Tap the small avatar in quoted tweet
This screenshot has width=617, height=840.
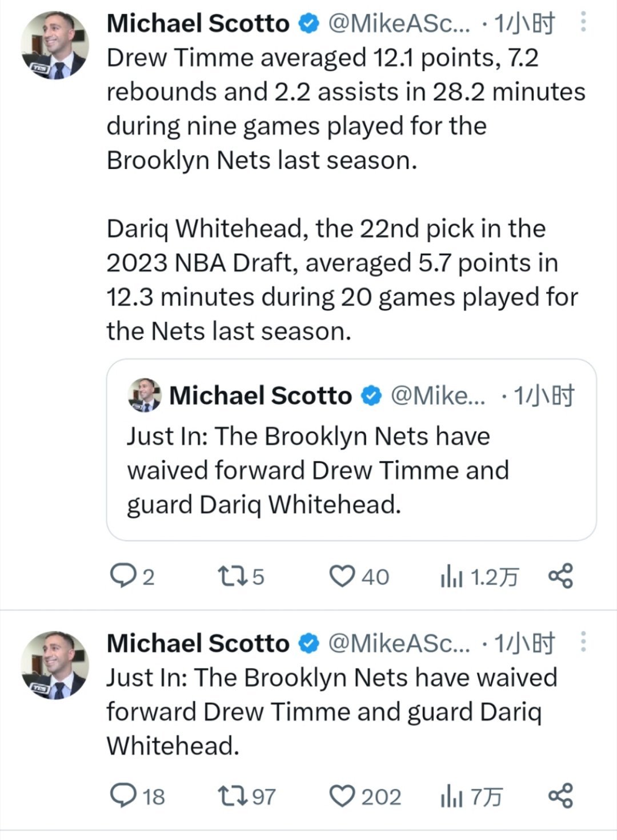tap(144, 395)
